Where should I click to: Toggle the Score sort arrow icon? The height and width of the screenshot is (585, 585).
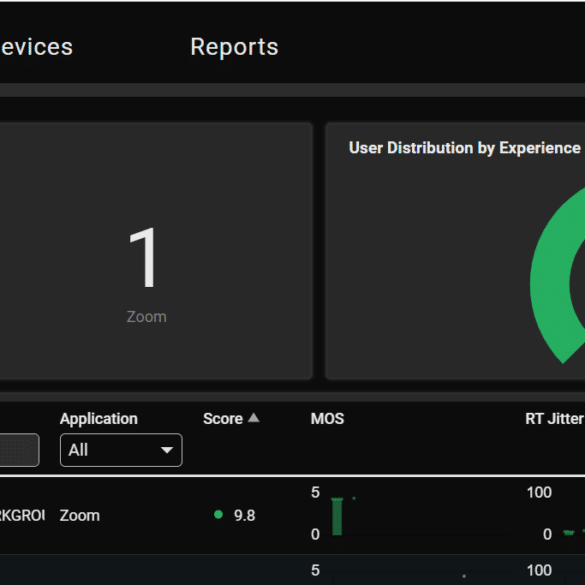[x=254, y=417]
